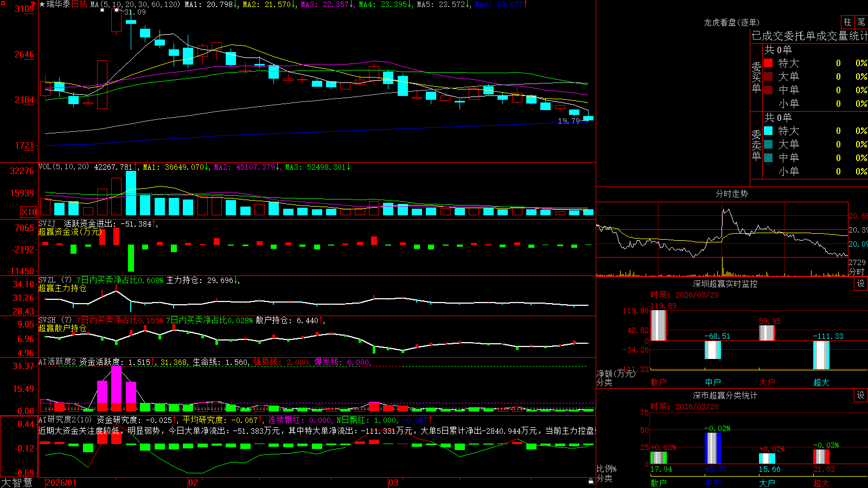Toggle the 柱 bar display mode
The image size is (868, 488).
847,22
